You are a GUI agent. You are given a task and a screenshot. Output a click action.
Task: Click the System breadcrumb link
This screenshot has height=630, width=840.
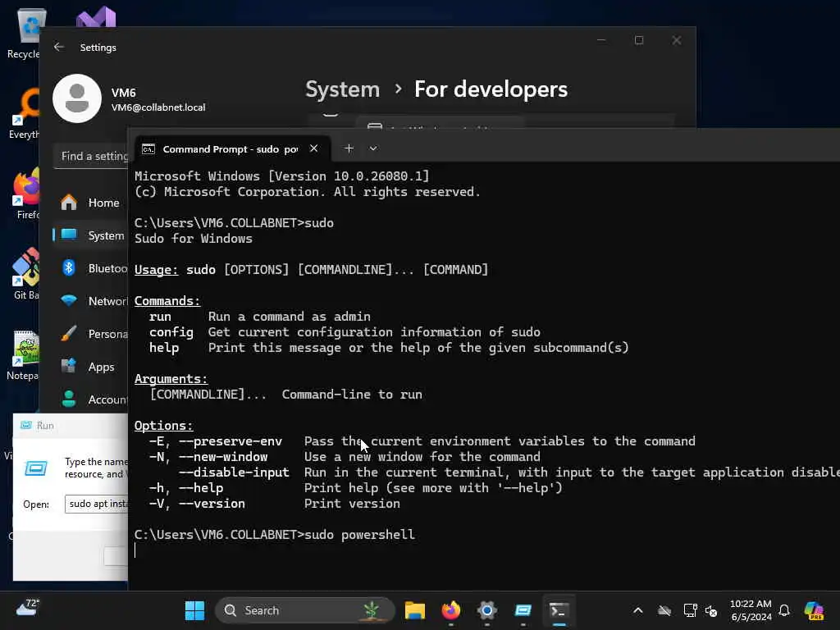click(x=342, y=89)
